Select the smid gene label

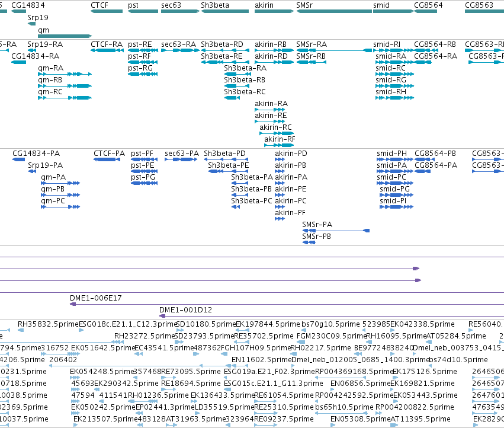click(381, 5)
